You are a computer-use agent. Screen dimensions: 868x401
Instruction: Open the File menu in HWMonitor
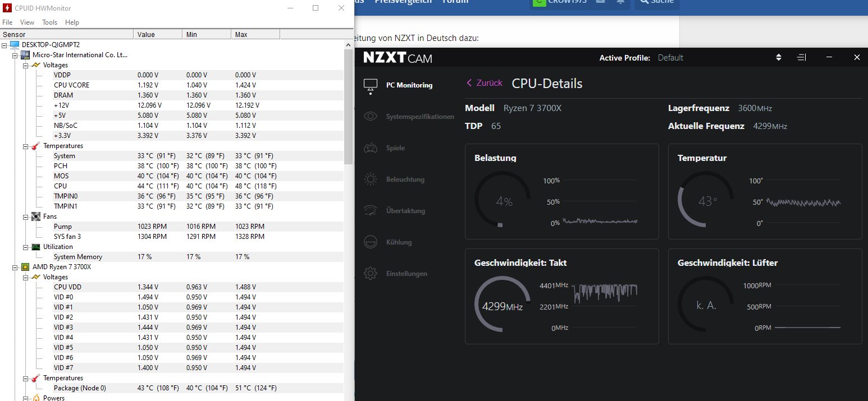click(7, 22)
